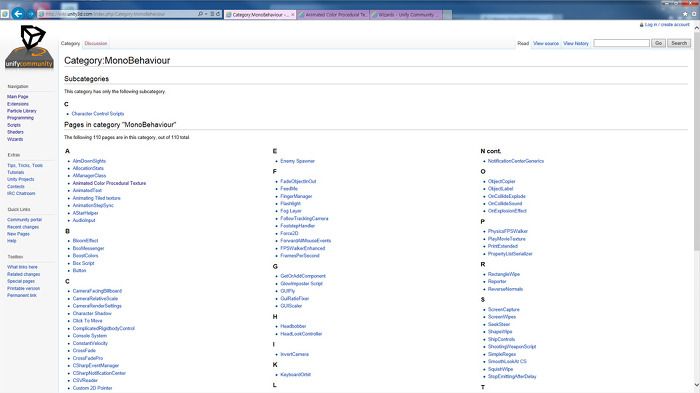700x393 pixels.
Task: Open FadeObjectInOut page link
Action: 298,181
